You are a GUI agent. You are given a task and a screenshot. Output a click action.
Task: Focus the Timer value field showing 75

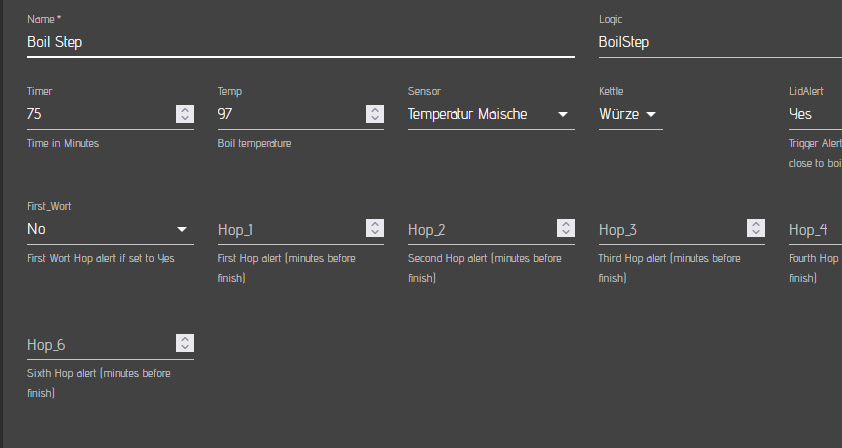[x=100, y=114]
